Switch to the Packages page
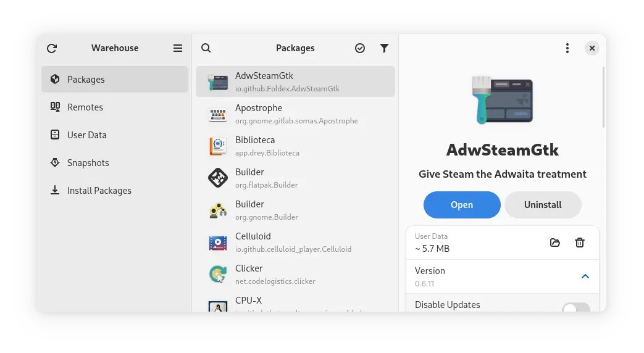This screenshot has width=644, height=353. [115, 79]
